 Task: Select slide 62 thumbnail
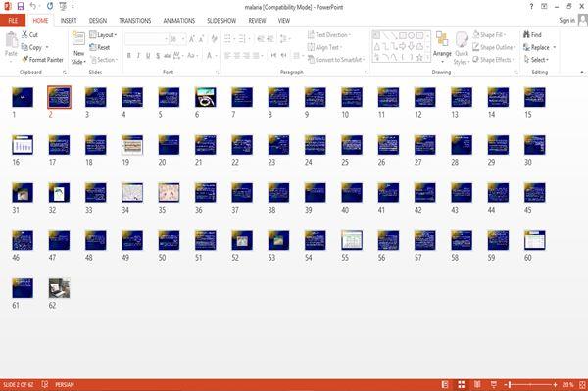click(59, 288)
